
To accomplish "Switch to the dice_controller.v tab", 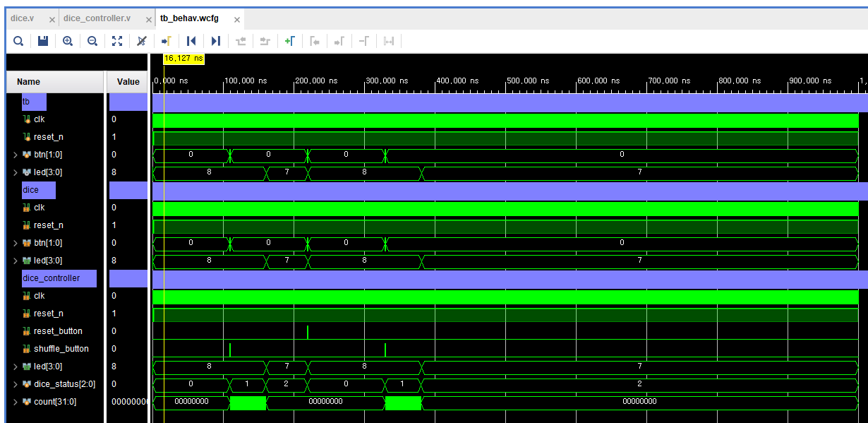I will 96,18.
